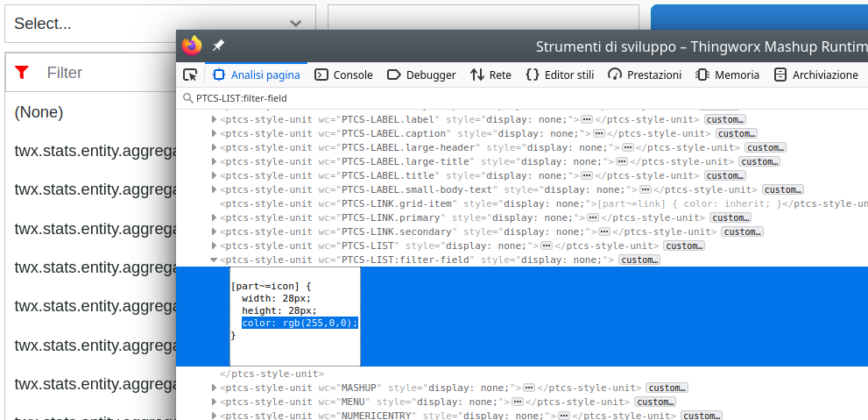This screenshot has width=868, height=420.
Task: Select the (None) list item
Action: [39, 112]
